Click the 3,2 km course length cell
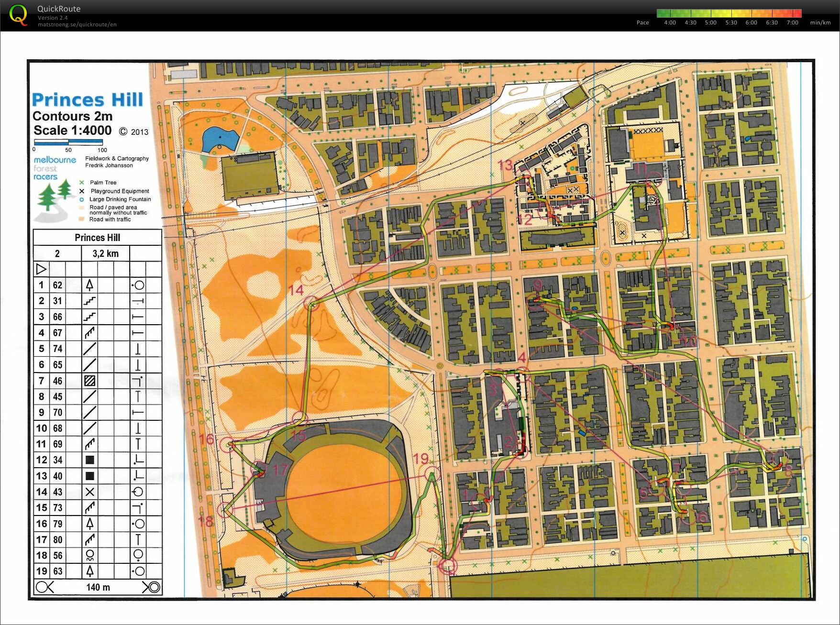 pos(105,253)
